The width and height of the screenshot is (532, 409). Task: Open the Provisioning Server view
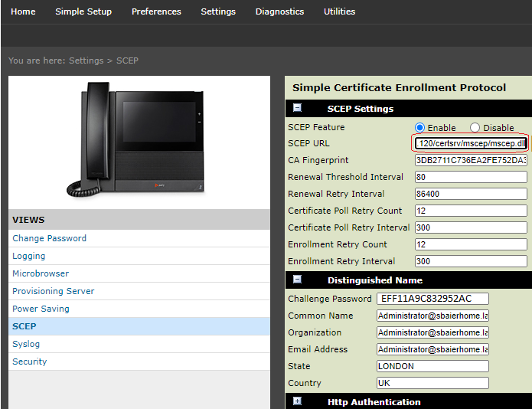[54, 291]
